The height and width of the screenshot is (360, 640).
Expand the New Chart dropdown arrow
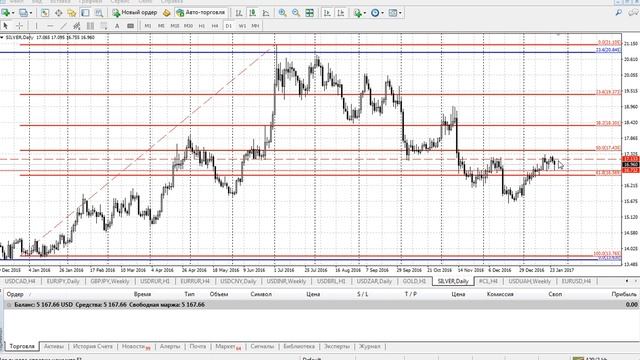tap(13, 13)
